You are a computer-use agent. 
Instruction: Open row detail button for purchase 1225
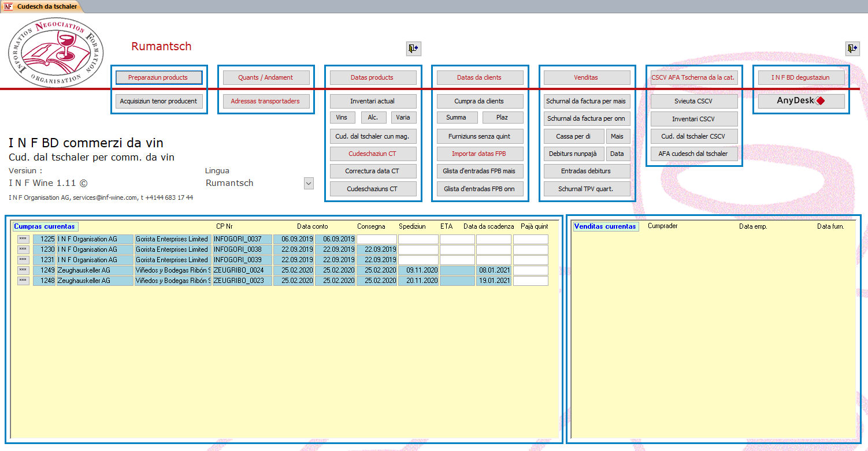[x=23, y=239]
